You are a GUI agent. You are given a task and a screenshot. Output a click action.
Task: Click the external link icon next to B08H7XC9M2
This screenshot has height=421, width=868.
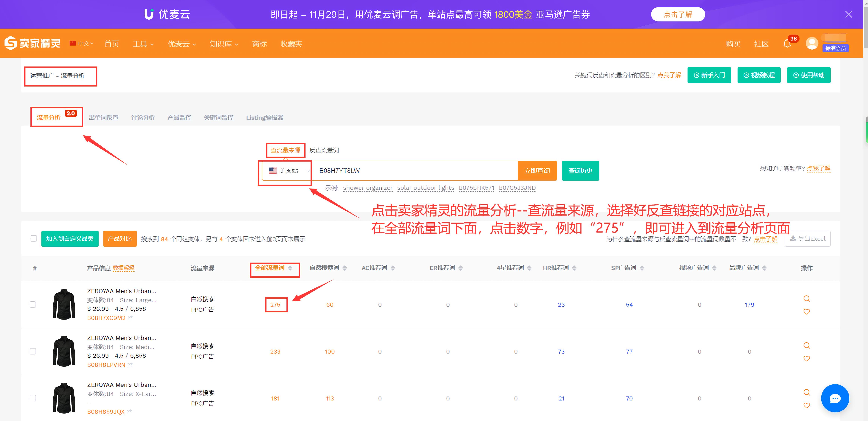click(x=130, y=318)
